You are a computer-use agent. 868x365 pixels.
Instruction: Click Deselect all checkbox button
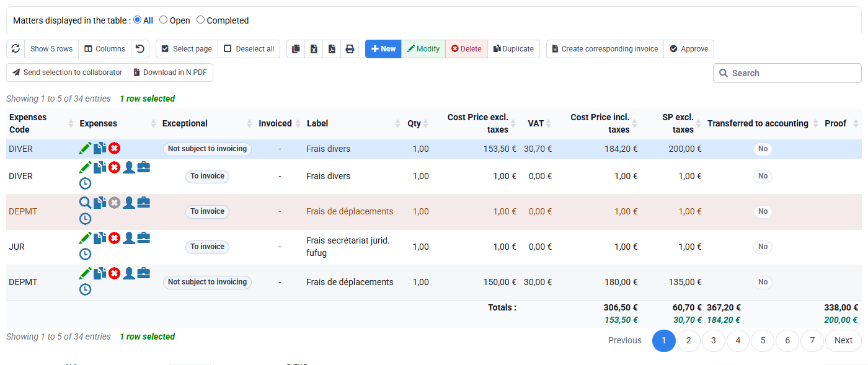[x=249, y=49]
